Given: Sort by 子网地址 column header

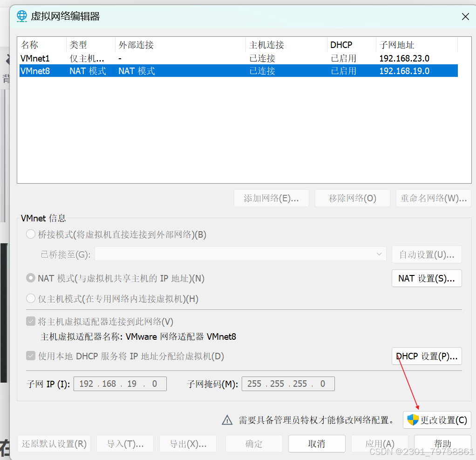Looking at the screenshot, I should [x=417, y=45].
